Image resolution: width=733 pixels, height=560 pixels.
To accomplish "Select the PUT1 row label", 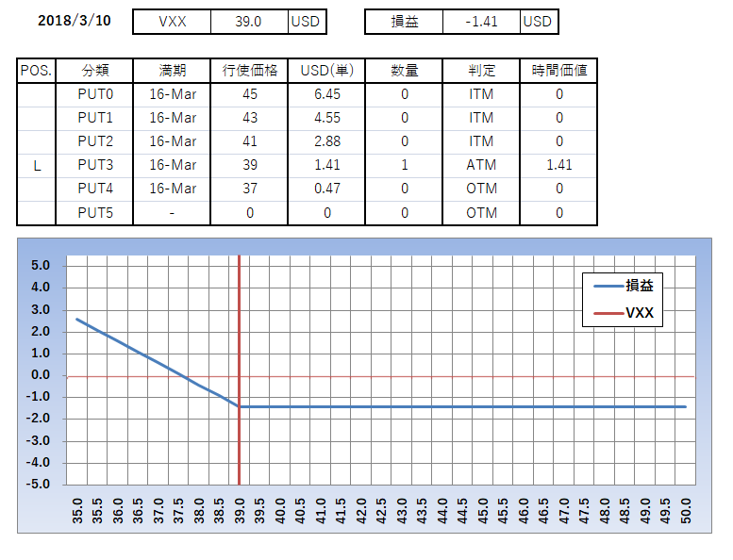I will click(x=95, y=118).
